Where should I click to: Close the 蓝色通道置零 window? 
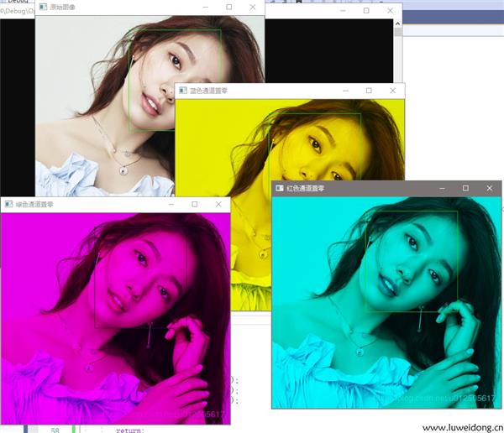392,91
